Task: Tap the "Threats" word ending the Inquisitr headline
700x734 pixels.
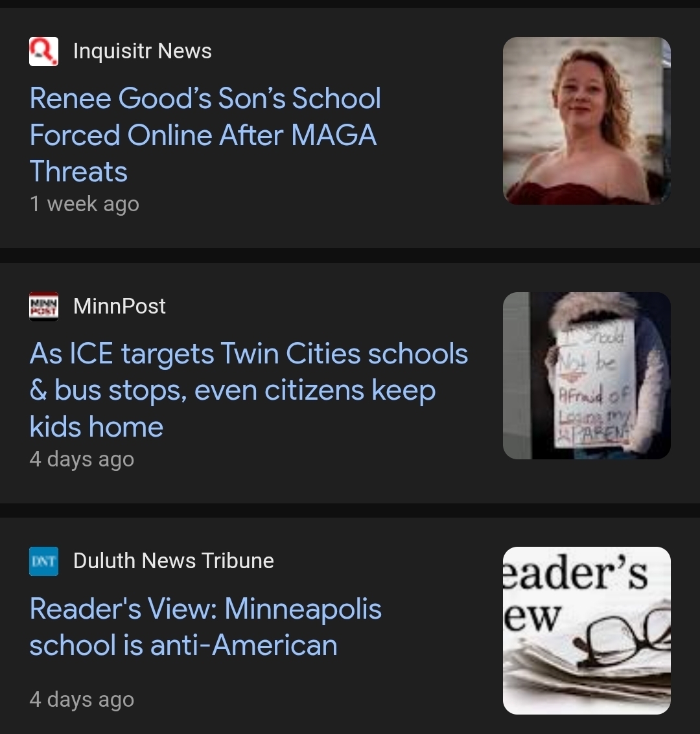Action: click(78, 172)
